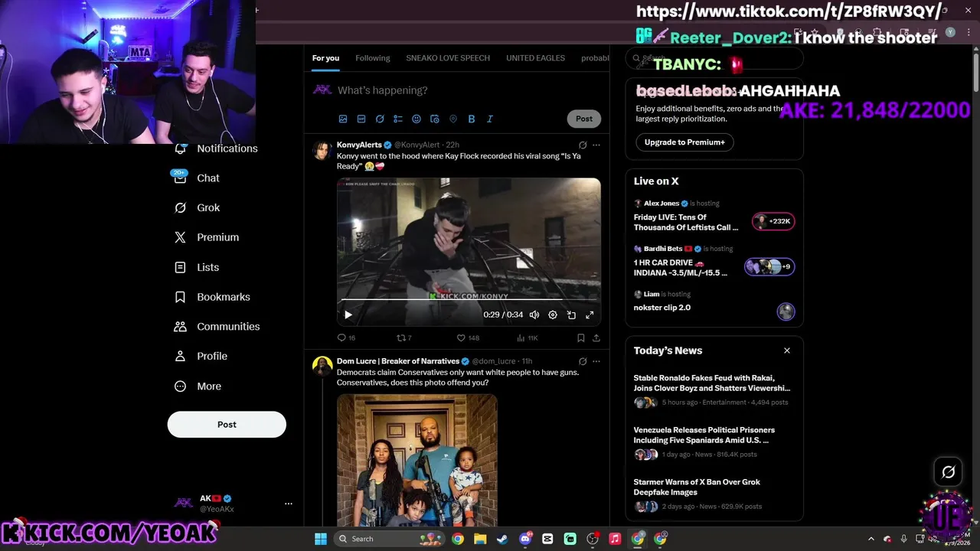This screenshot has width=980, height=551.
Task: Mute the KonvyAlerts video
Action: click(534, 315)
